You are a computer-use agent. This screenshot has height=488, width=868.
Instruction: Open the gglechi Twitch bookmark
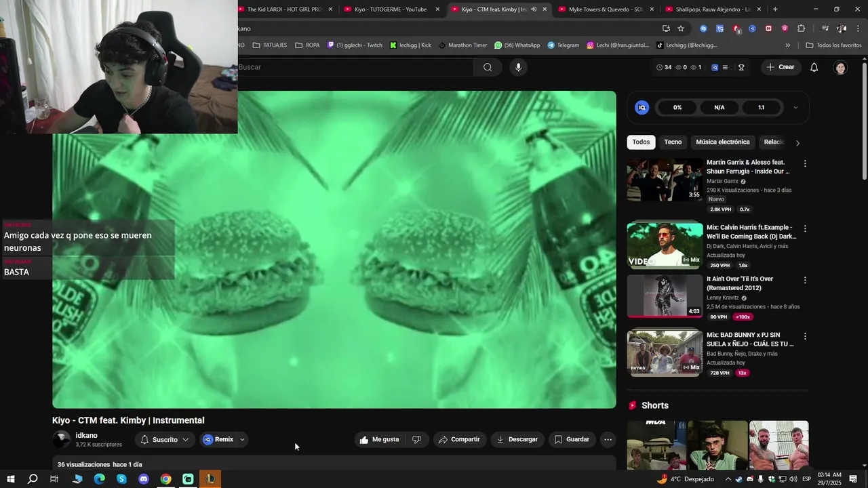[354, 45]
